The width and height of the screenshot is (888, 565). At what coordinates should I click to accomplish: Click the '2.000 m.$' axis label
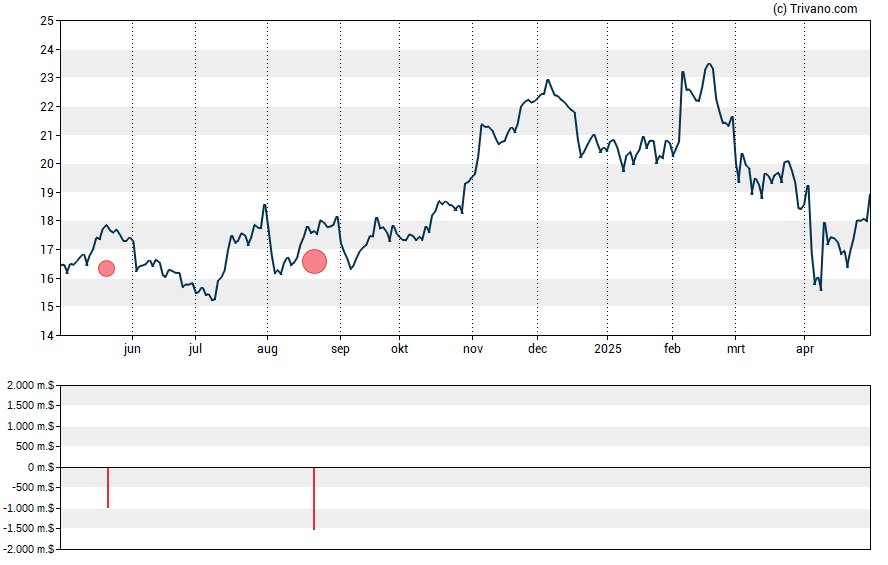31,385
